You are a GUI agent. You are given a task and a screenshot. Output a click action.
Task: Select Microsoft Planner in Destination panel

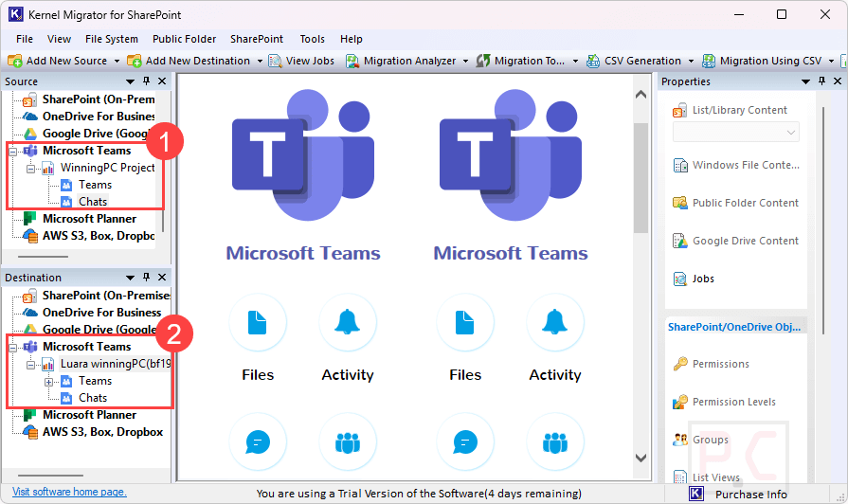[x=89, y=415]
